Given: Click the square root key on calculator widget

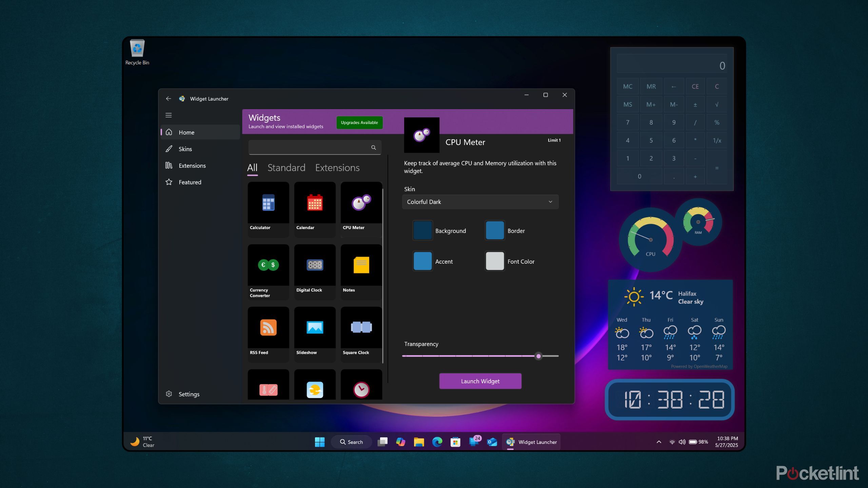Looking at the screenshot, I should pyautogui.click(x=717, y=104).
